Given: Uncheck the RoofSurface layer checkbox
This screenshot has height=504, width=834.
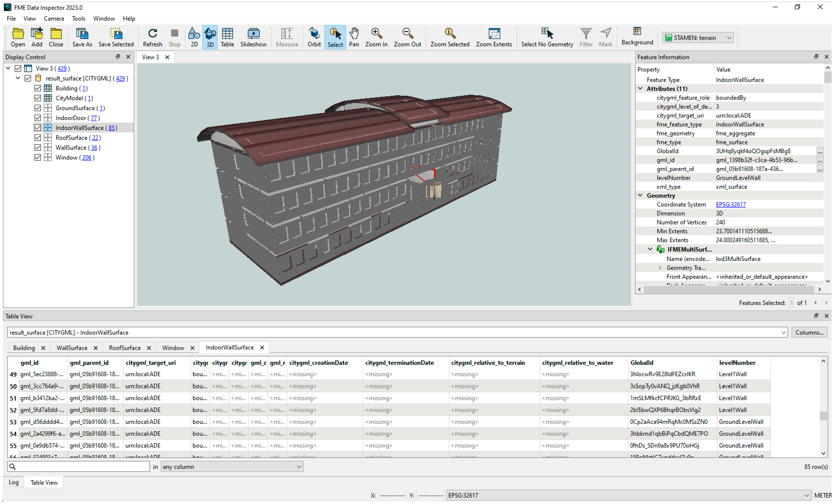Looking at the screenshot, I should pos(38,138).
